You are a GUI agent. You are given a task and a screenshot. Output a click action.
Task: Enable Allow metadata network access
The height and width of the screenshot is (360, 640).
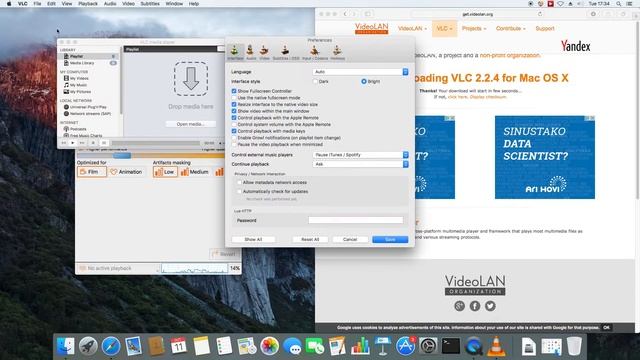(239, 182)
